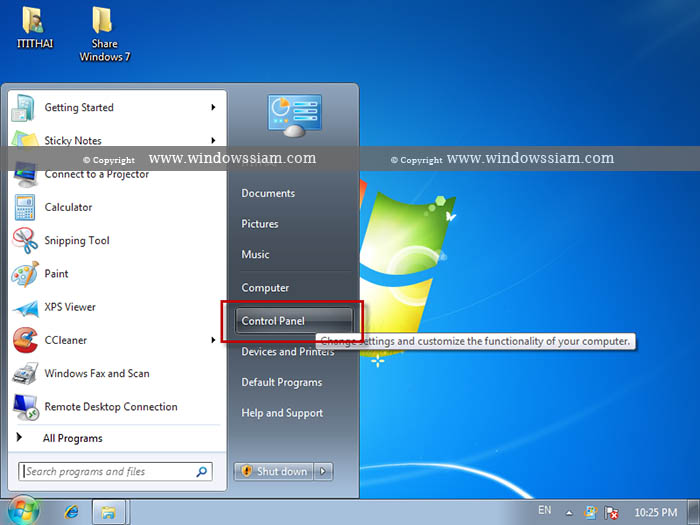Launch Connect to a Projector
The image size is (700, 525).
coord(96,174)
